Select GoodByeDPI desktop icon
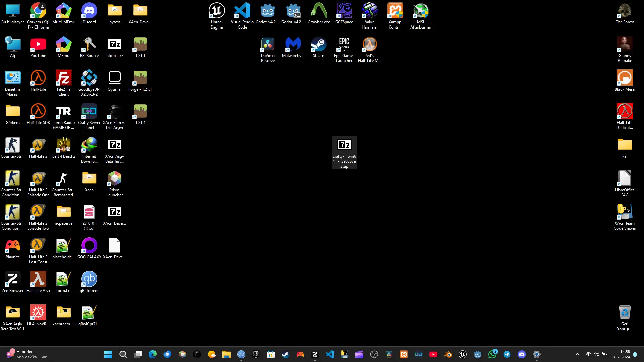Screen dimensions: 644x362 point(89,83)
